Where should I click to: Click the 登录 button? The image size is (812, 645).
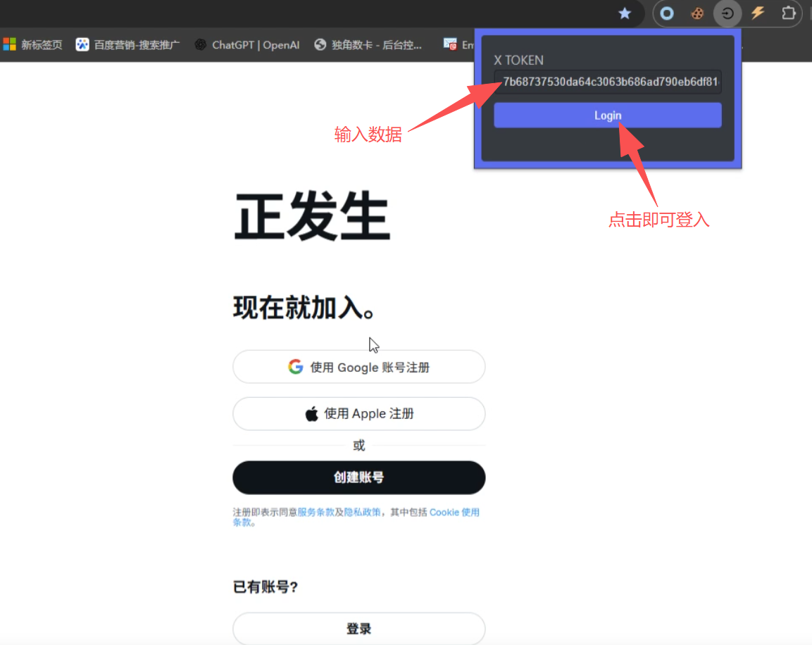(x=359, y=628)
